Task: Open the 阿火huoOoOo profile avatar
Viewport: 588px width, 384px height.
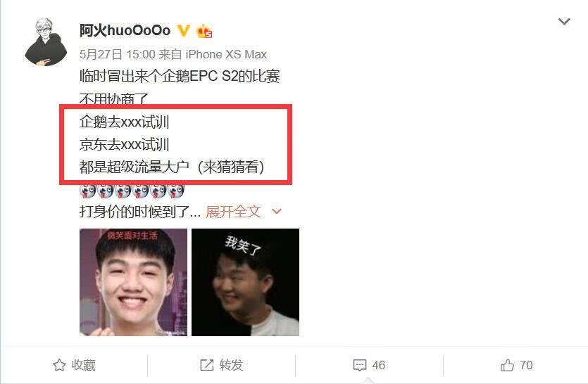Action: 46,42
